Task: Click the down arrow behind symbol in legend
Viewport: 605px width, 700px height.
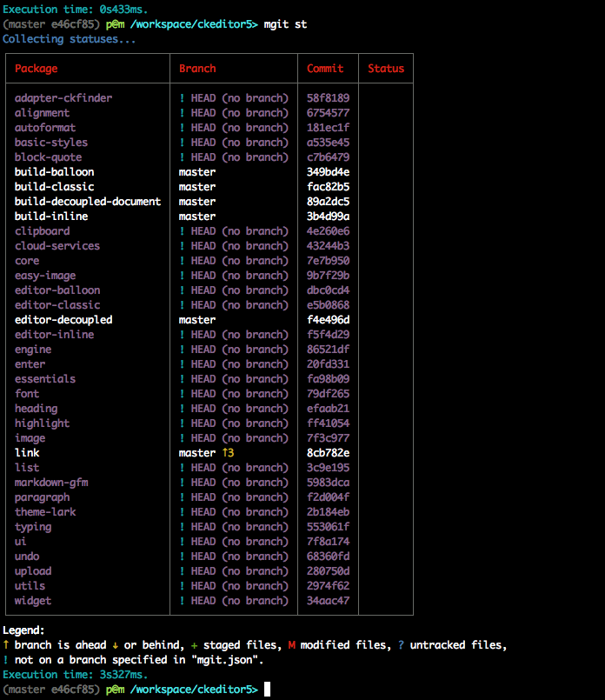Action: [x=115, y=645]
